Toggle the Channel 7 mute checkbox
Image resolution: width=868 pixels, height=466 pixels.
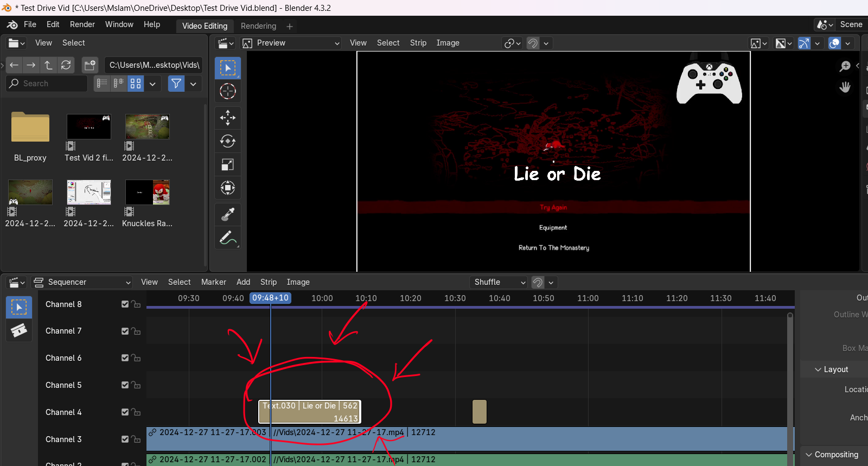(x=125, y=331)
